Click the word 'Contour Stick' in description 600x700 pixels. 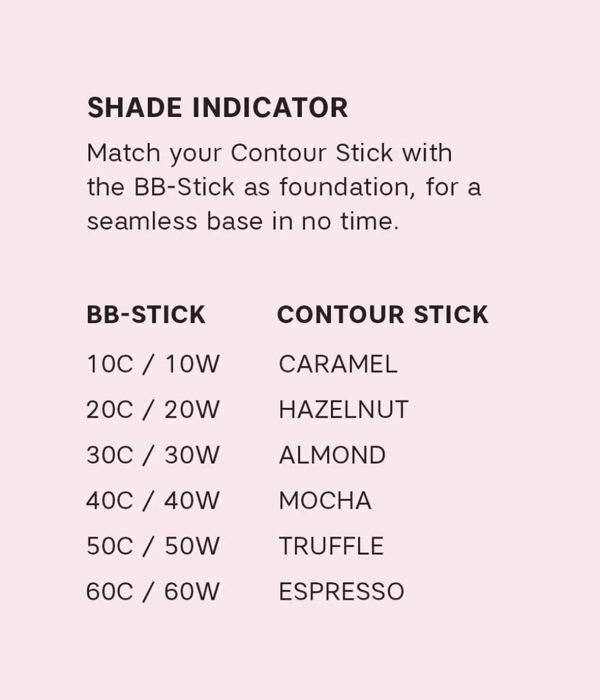pos(312,153)
